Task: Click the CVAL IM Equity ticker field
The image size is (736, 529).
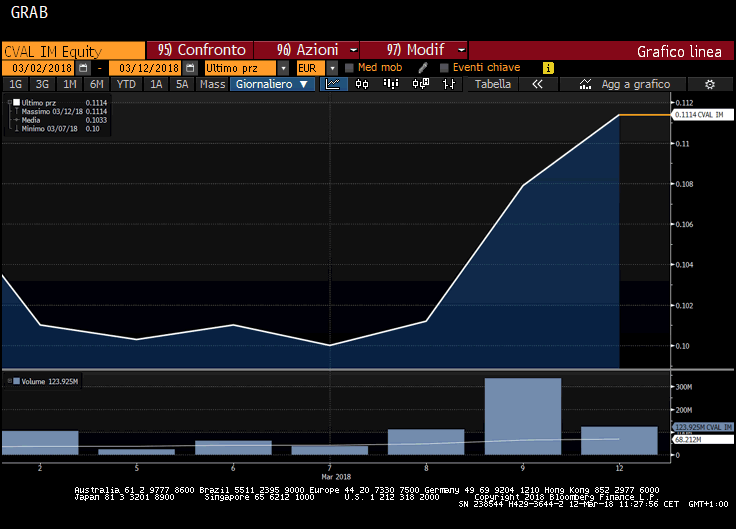Action: coord(72,50)
